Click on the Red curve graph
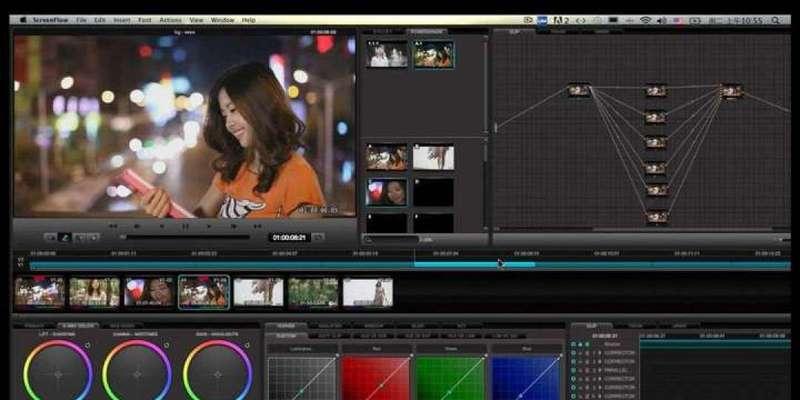Image resolution: width=800 pixels, height=400 pixels. (376, 378)
